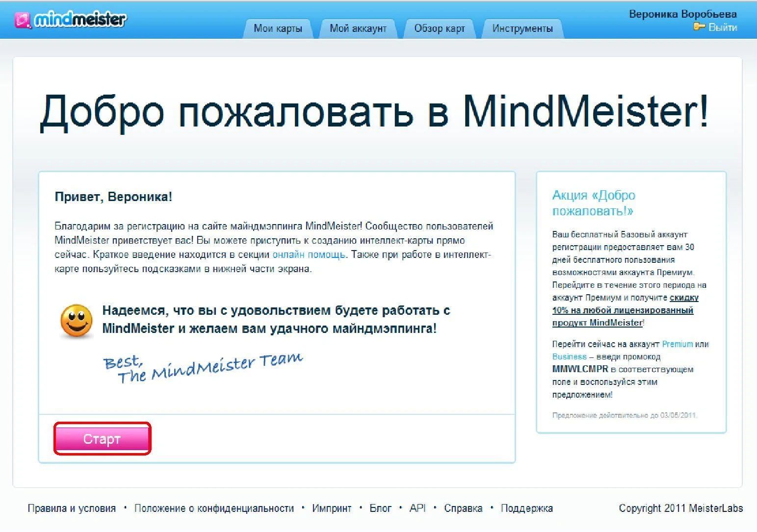757x532 pixels.
Task: Click the MindMeister logo
Action: tap(70, 20)
